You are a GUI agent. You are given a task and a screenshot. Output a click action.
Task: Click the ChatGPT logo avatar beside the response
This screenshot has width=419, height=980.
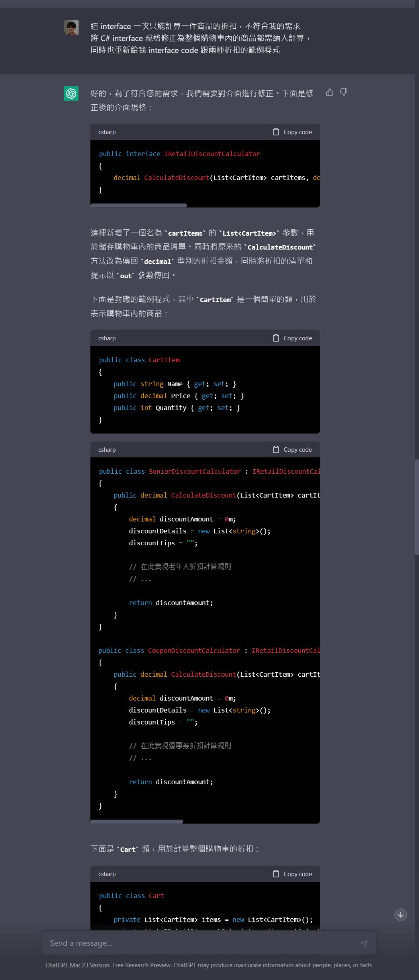[71, 94]
